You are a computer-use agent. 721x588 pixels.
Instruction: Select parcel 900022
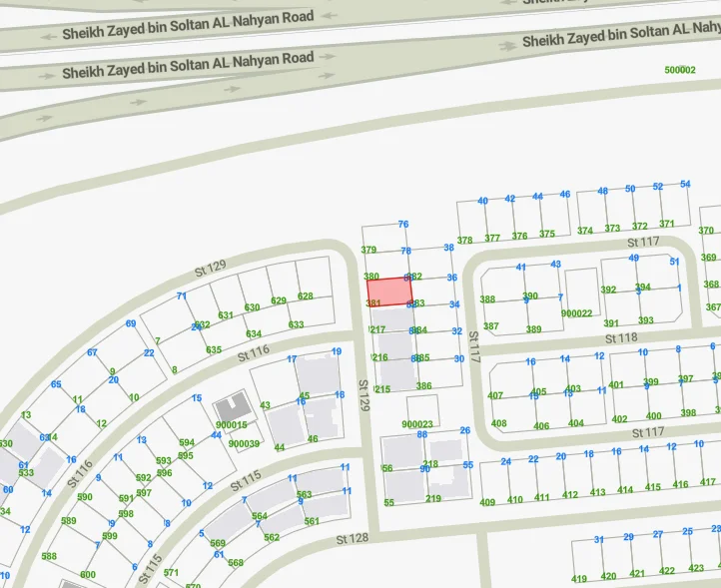point(576,312)
